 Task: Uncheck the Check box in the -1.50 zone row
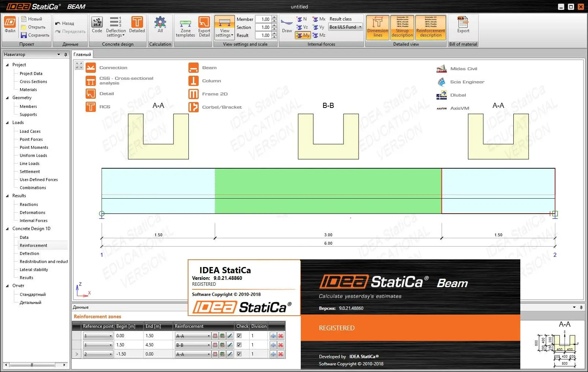239,354
